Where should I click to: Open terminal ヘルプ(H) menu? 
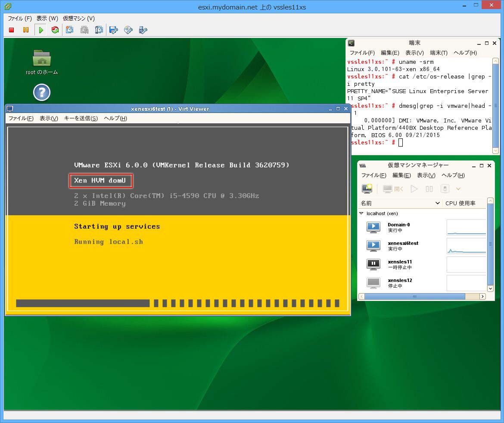click(x=465, y=53)
